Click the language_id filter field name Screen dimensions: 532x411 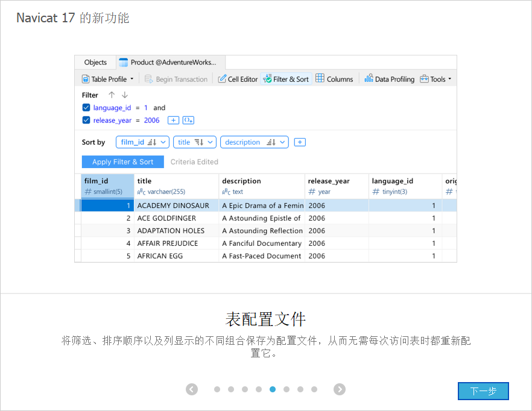112,108
